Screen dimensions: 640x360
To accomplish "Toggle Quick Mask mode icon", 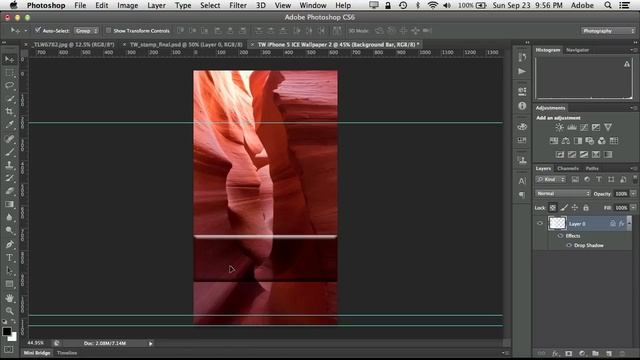I will pos(9,350).
